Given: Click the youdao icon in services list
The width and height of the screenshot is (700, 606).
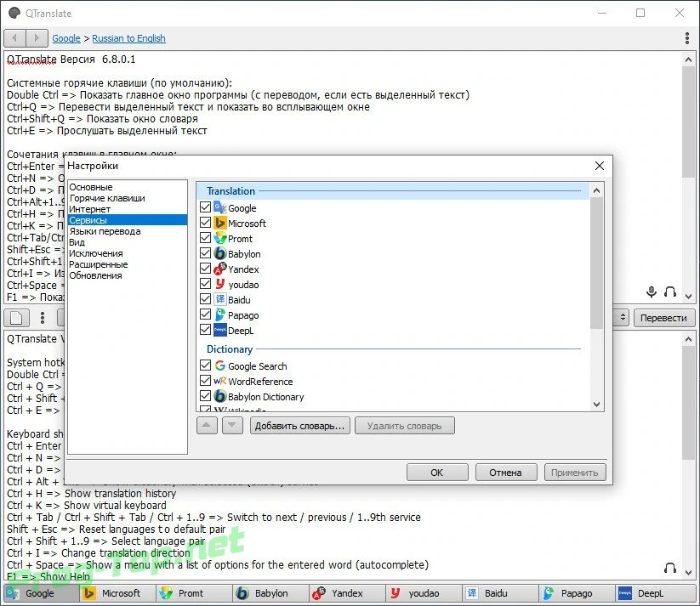Looking at the screenshot, I should pyautogui.click(x=220, y=284).
